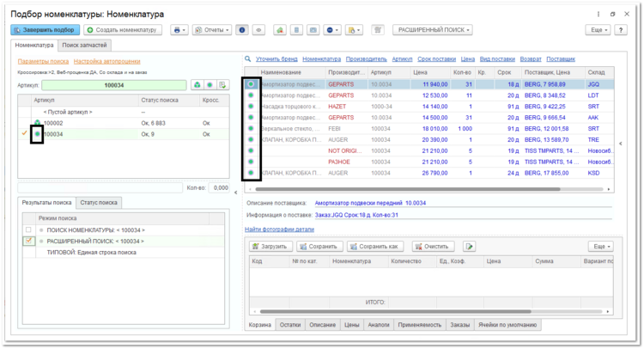Open the Параметры поиска link

click(x=43, y=61)
